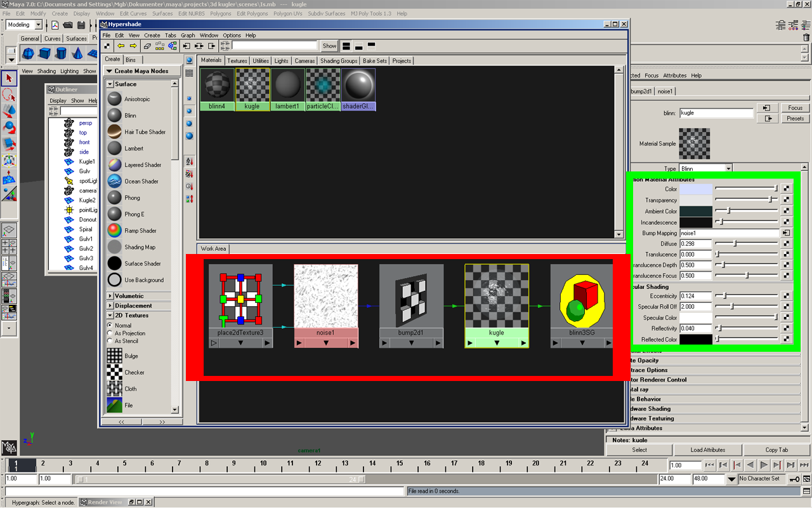Click the Focus button
812x508 pixels.
point(796,108)
